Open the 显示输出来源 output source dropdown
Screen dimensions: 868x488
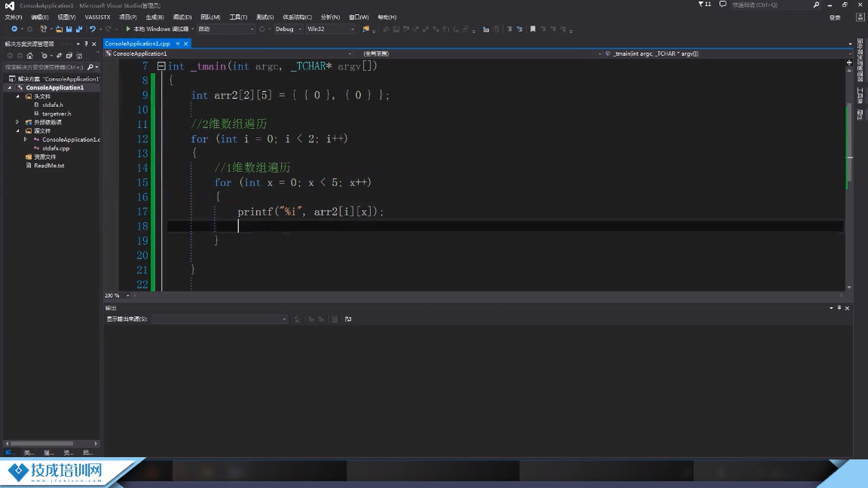220,319
